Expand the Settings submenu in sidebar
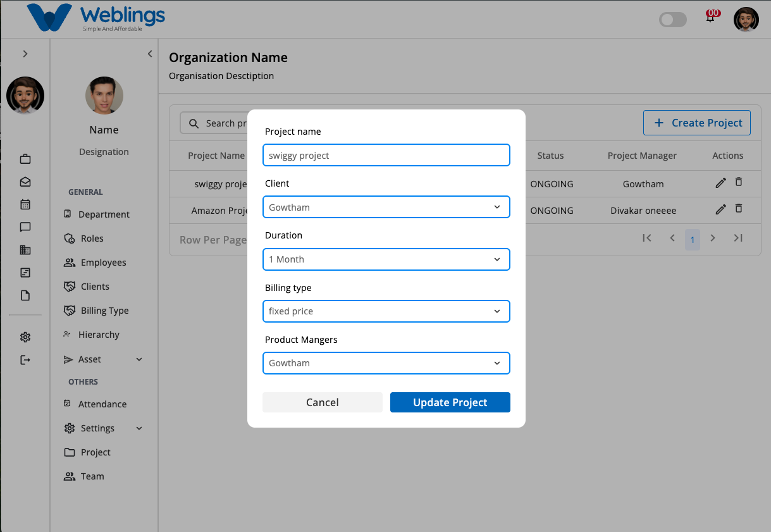This screenshot has width=771, height=532. (139, 428)
